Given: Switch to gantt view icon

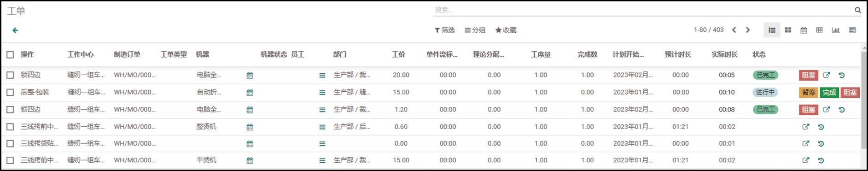Looking at the screenshot, I should click(852, 30).
